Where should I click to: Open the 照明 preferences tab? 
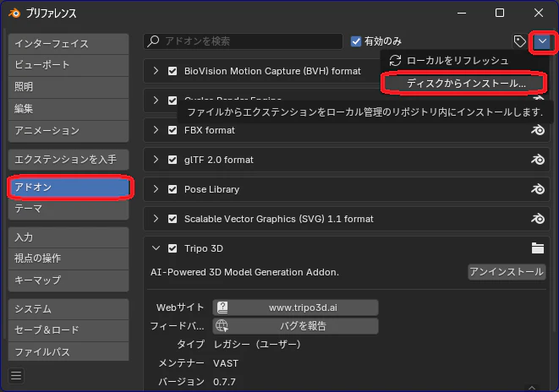(69, 87)
